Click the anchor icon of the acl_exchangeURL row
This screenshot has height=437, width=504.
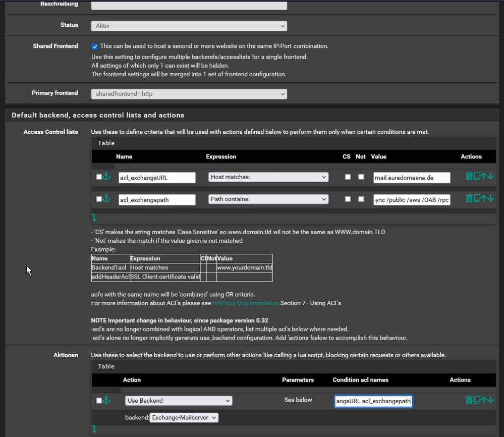[106, 176]
